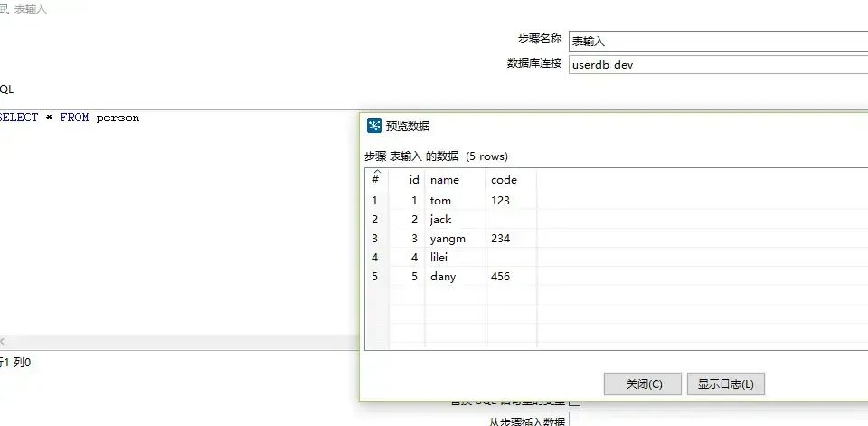Click the 步骤 表输入 的数据 (5 rows) label
The image size is (868, 426).
point(436,156)
